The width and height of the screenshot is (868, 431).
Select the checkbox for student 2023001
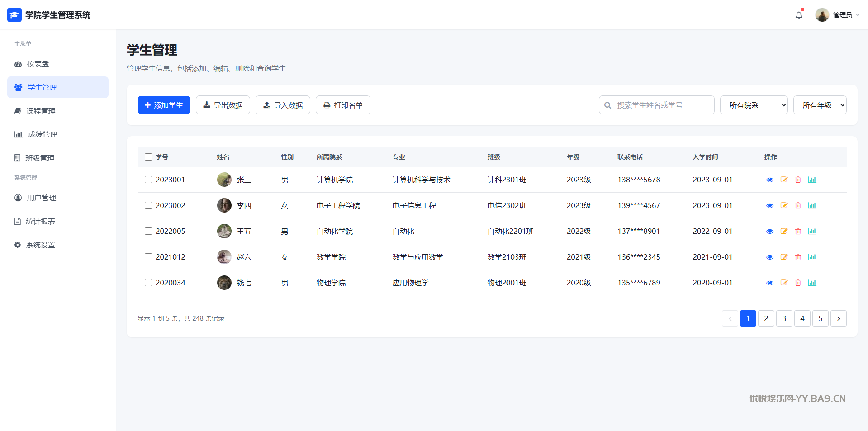coord(148,180)
